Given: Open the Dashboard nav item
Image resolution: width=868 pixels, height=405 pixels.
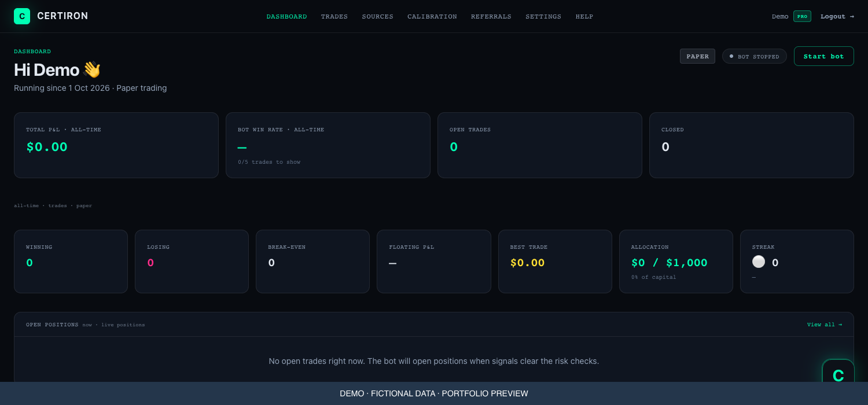Looking at the screenshot, I should pos(286,16).
